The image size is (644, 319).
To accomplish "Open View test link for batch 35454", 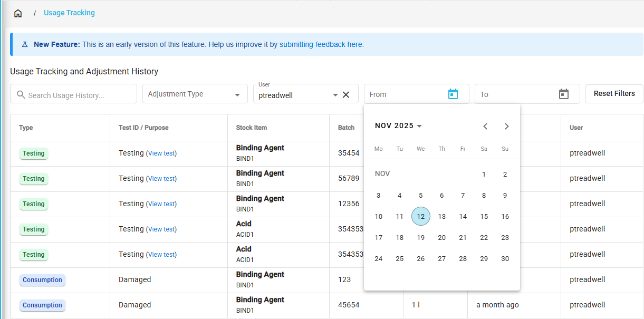I will tap(161, 153).
